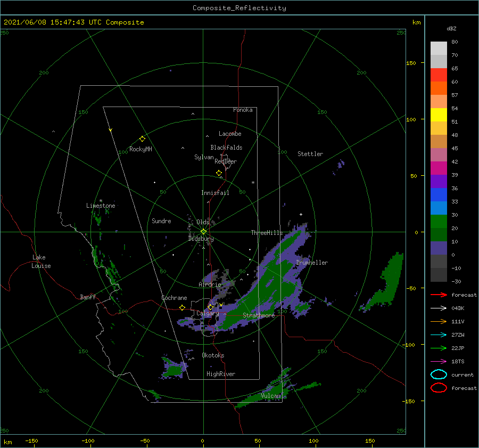Click the yellow diamond marker beside RockyMH
The image size is (479, 448).
142,139
